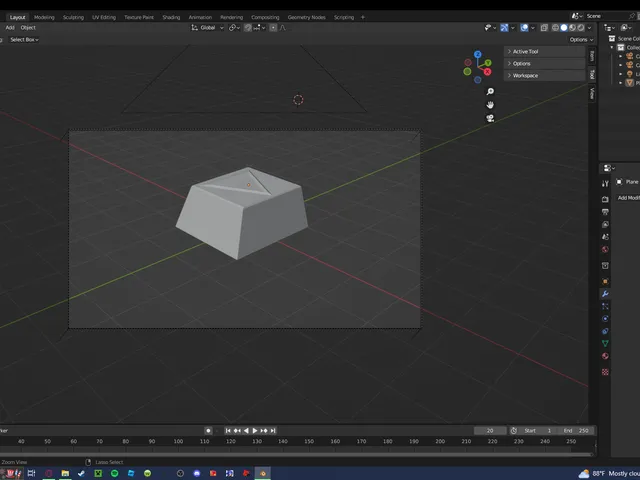Open the Object properties orange square icon
Image resolution: width=640 pixels, height=480 pixels.
click(x=605, y=281)
